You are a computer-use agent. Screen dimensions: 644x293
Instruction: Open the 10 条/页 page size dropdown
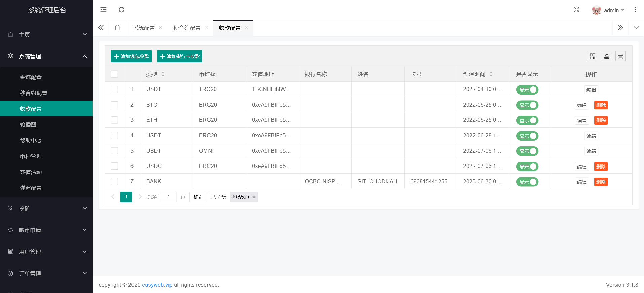point(243,197)
